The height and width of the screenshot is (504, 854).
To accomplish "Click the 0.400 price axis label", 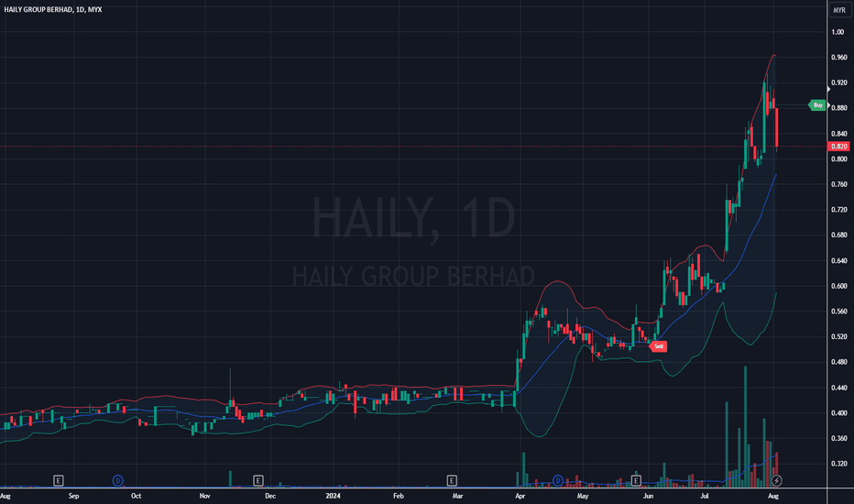I will 838,413.
